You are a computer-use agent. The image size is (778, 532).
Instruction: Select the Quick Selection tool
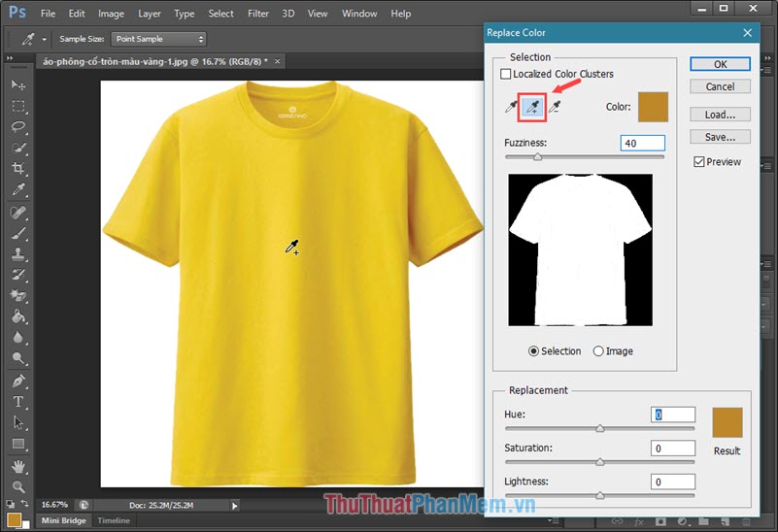pyautogui.click(x=18, y=148)
